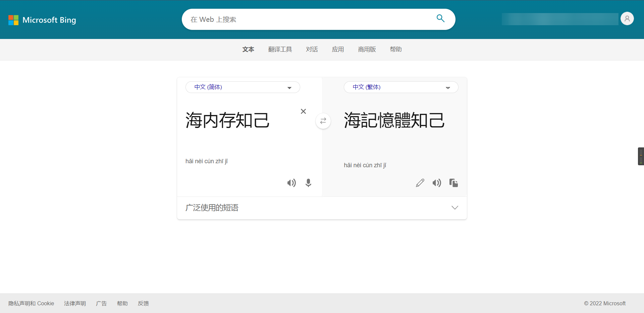Image resolution: width=644 pixels, height=313 pixels.
Task: Listen to the translated text audio
Action: click(x=437, y=183)
